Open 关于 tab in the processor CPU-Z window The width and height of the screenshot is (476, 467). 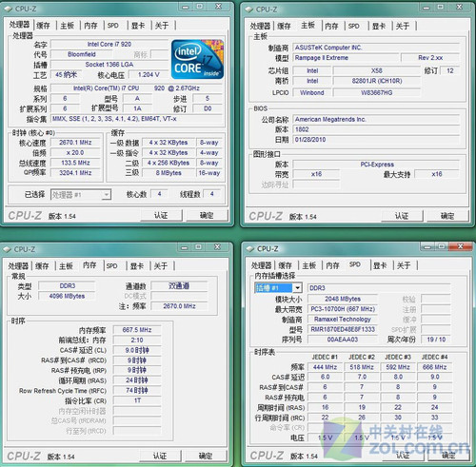pos(162,26)
